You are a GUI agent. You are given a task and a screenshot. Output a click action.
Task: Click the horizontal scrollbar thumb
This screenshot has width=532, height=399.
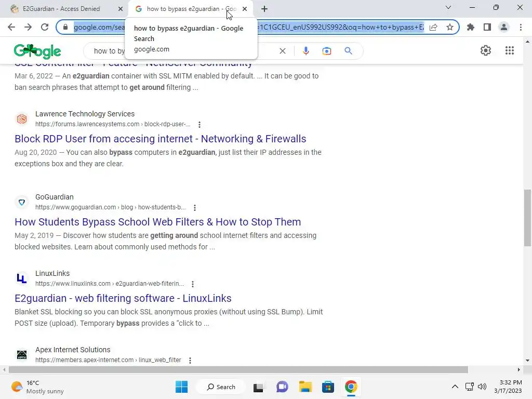click(x=238, y=369)
